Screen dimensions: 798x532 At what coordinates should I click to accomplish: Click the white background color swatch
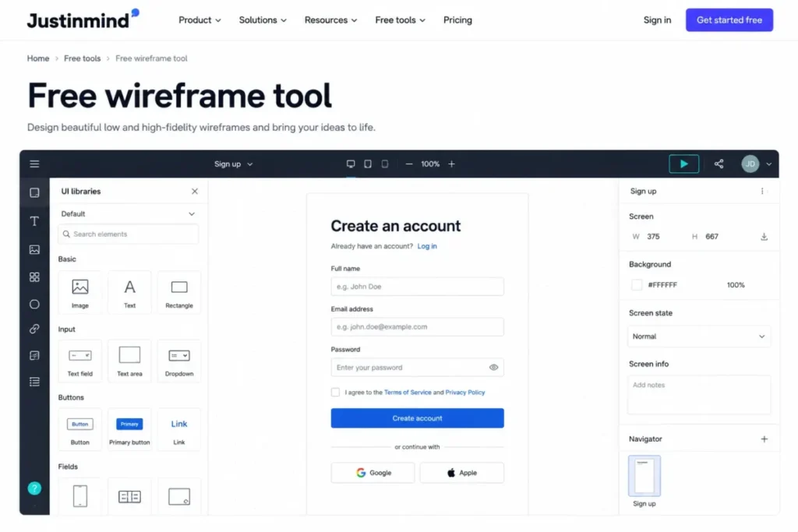pos(636,285)
